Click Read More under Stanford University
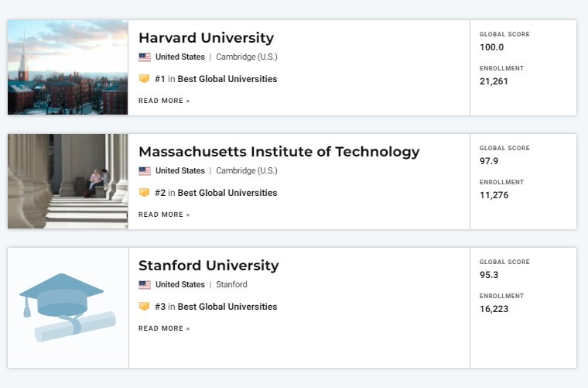The image size is (588, 388). point(164,328)
